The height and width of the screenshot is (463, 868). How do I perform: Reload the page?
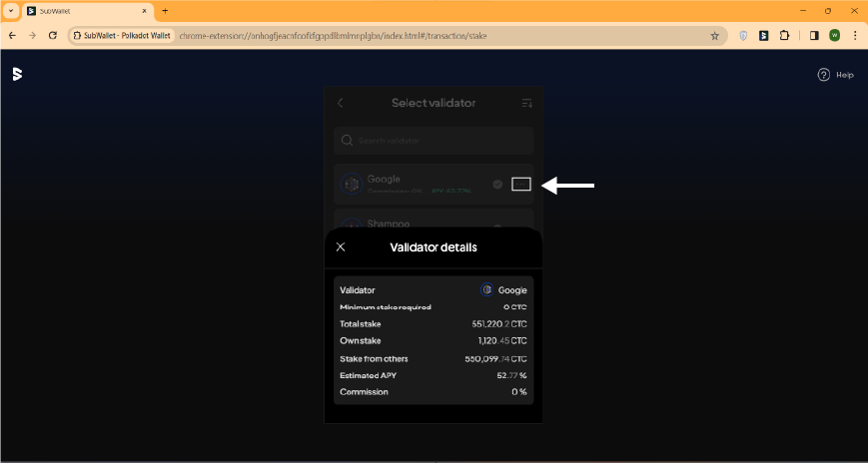pos(53,35)
